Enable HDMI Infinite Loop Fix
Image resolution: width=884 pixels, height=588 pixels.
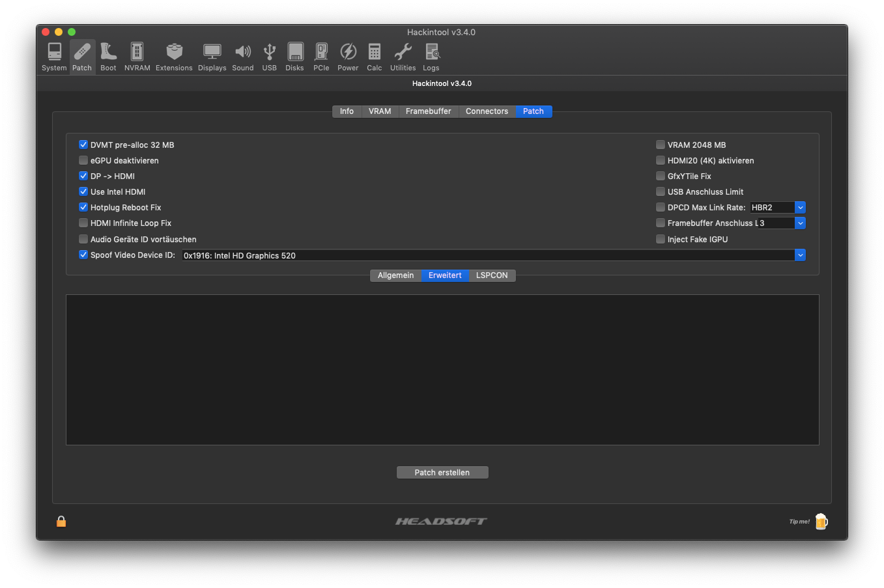(x=83, y=223)
